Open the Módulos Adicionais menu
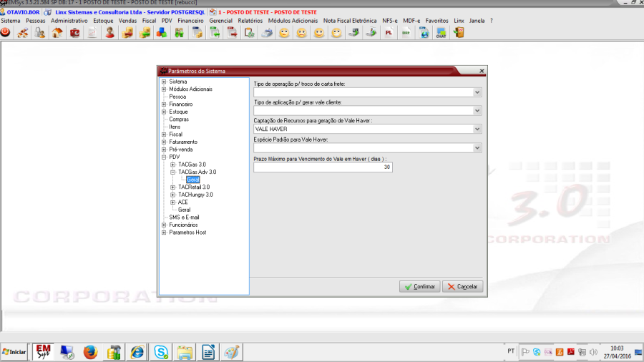Viewport: 644px width, 362px height. click(x=293, y=21)
